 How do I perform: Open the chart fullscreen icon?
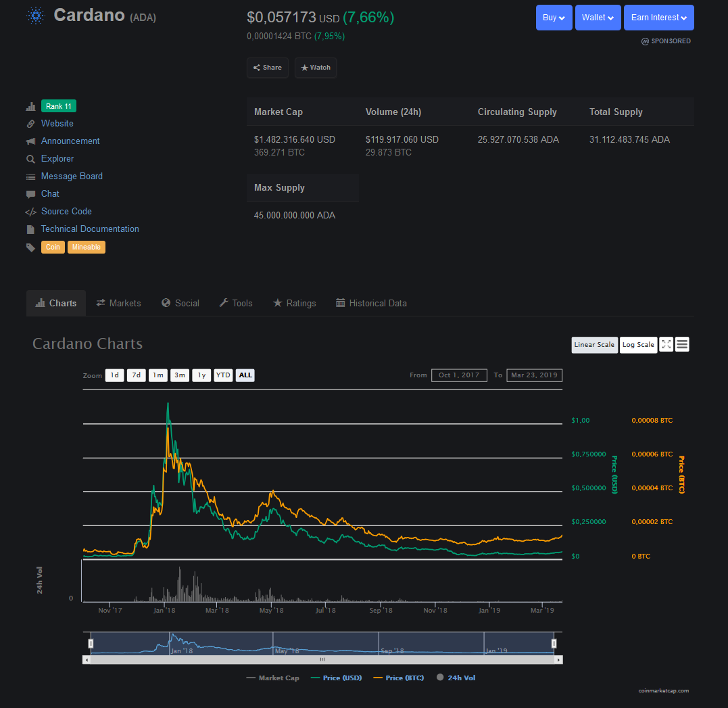tap(666, 344)
